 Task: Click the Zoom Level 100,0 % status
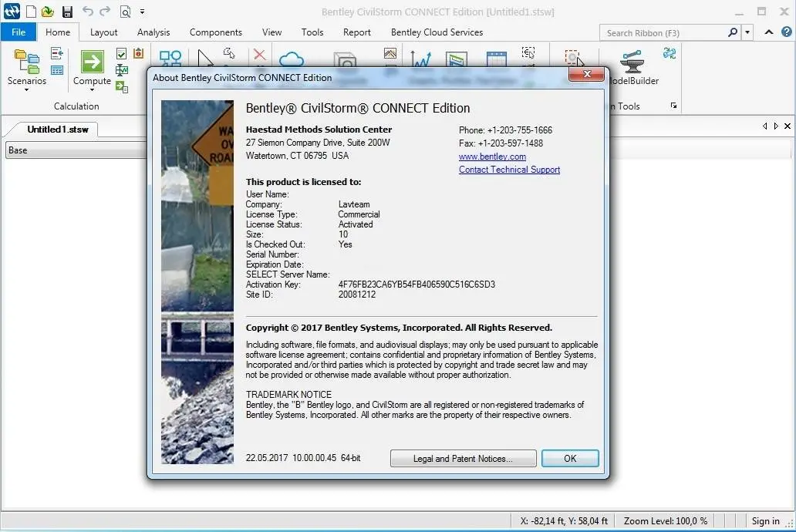[665, 521]
